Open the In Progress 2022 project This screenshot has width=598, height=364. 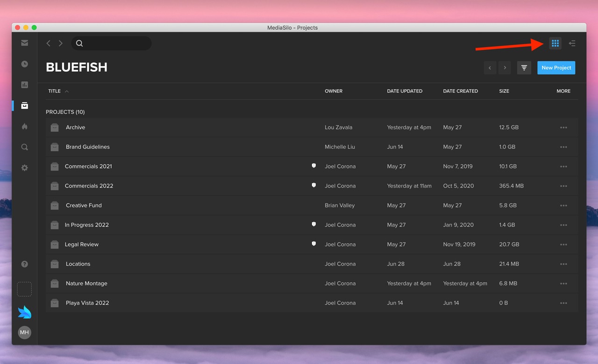tap(86, 225)
